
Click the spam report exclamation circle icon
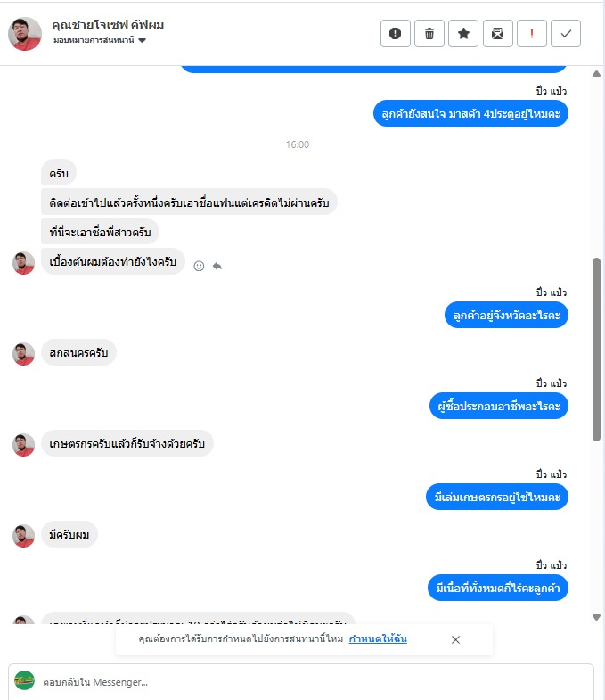tap(396, 34)
